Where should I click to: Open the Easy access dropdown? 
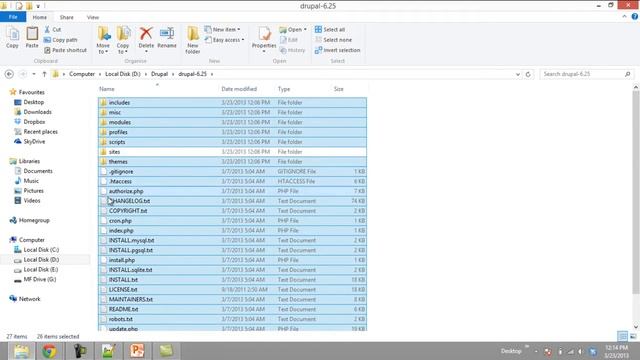pyautogui.click(x=224, y=40)
